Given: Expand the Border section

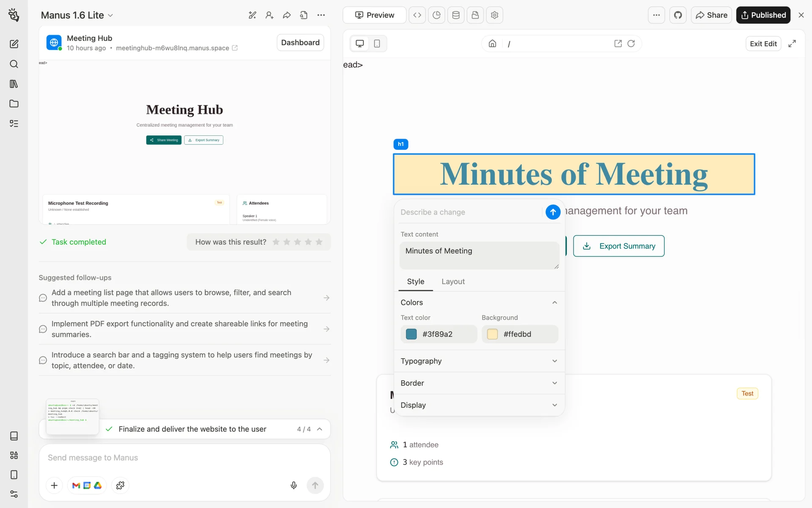Looking at the screenshot, I should pos(479,383).
